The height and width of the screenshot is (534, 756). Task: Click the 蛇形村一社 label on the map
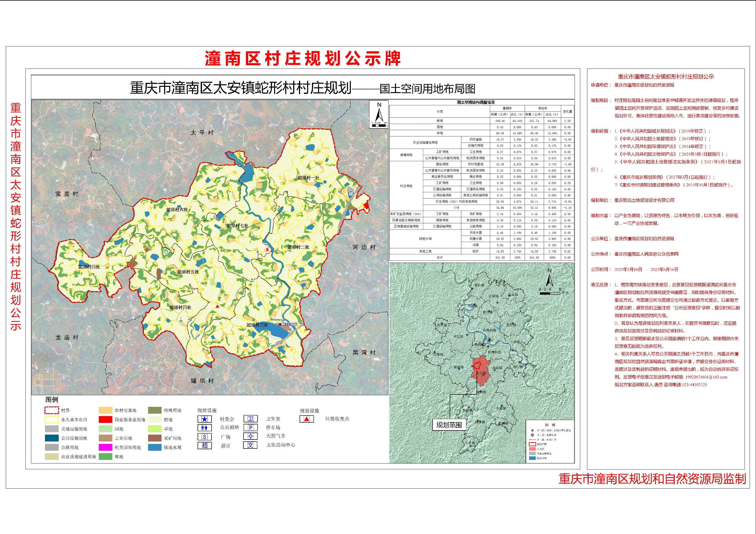[x=309, y=178]
